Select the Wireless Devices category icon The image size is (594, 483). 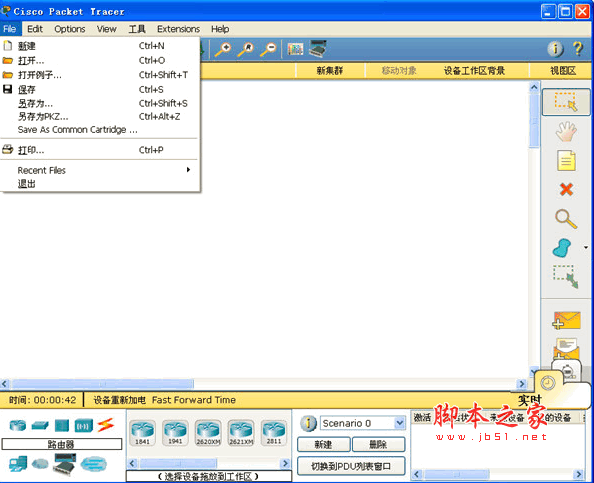(84, 425)
